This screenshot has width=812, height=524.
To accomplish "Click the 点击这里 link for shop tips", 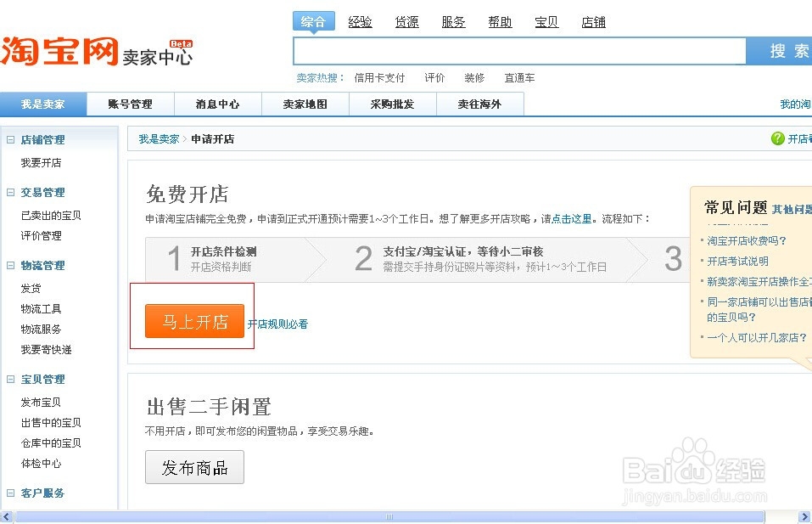I will click(x=571, y=219).
